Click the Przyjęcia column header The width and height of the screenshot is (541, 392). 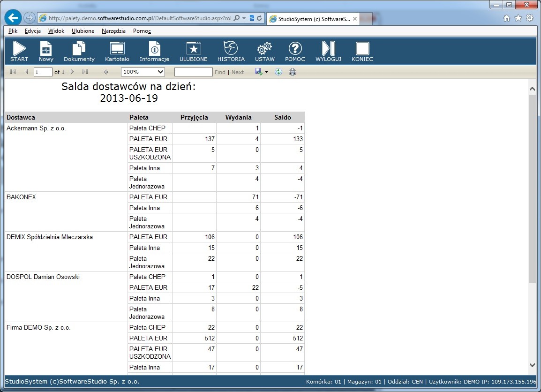click(194, 117)
